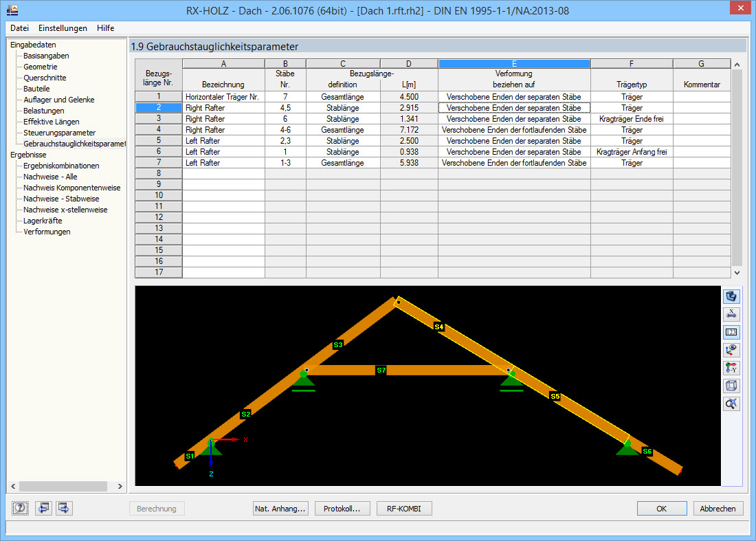Click the help question mark icon

19,508
